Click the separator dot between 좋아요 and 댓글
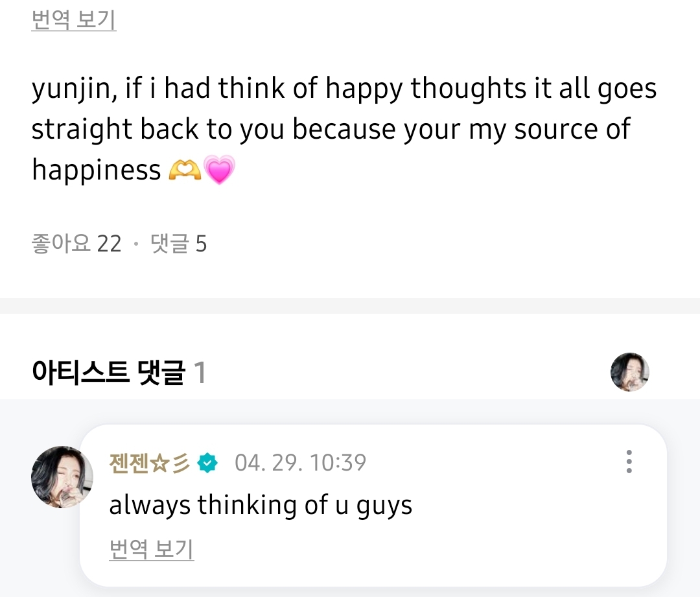The height and width of the screenshot is (597, 700). [135, 245]
